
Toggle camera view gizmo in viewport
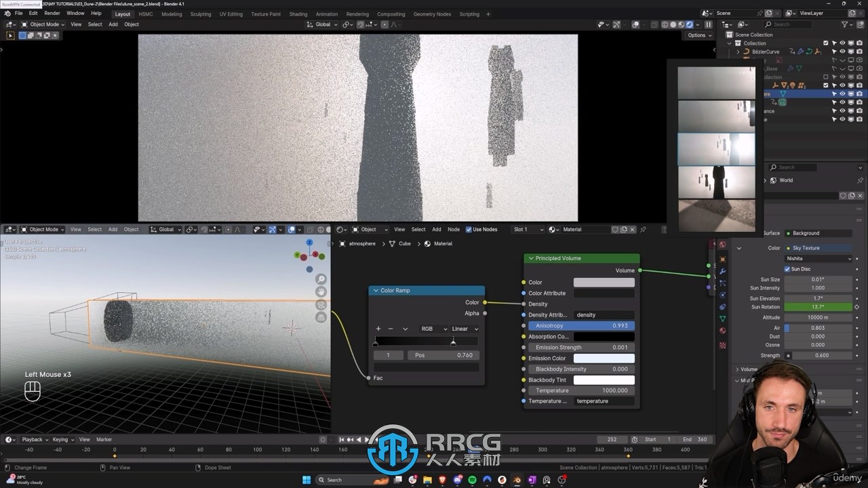coord(321,305)
